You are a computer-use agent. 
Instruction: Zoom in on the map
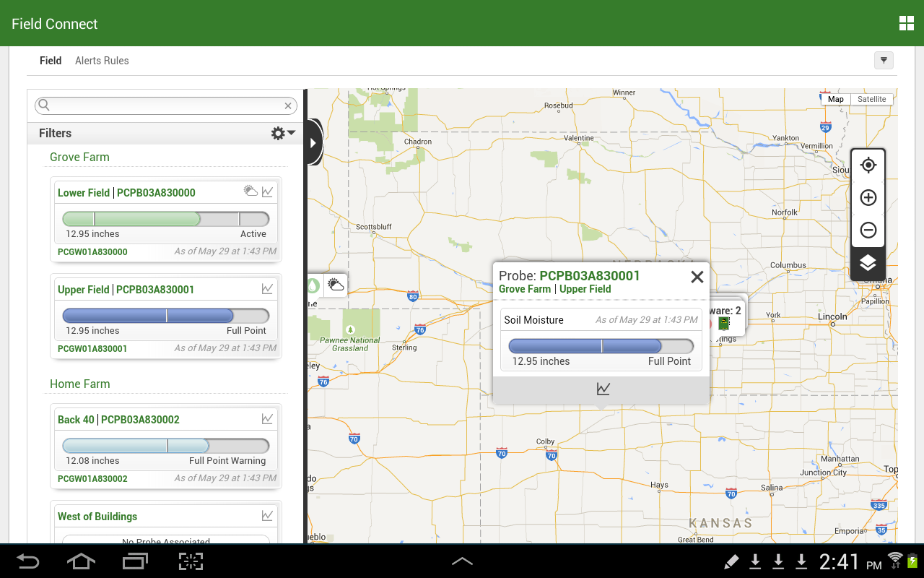pyautogui.click(x=868, y=197)
